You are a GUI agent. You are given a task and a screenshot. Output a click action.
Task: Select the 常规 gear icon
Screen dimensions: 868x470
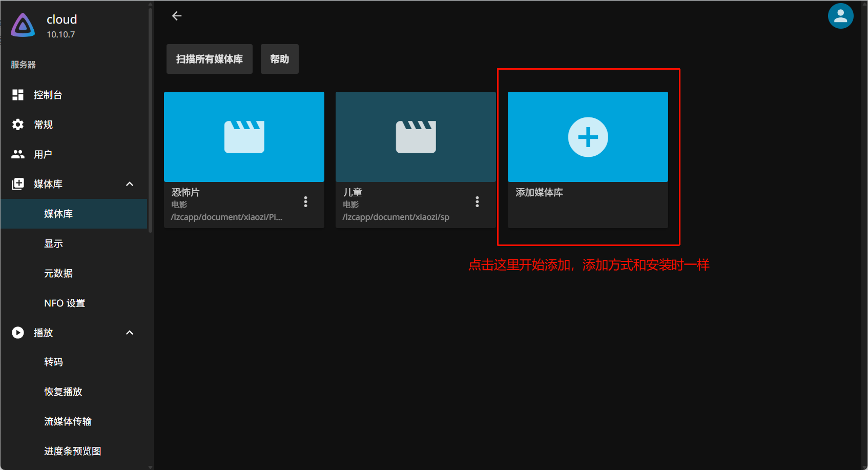click(18, 125)
